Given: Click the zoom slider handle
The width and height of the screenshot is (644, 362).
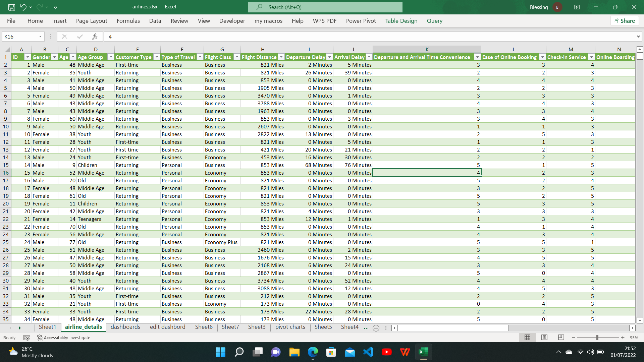Looking at the screenshot, I should point(597,338).
